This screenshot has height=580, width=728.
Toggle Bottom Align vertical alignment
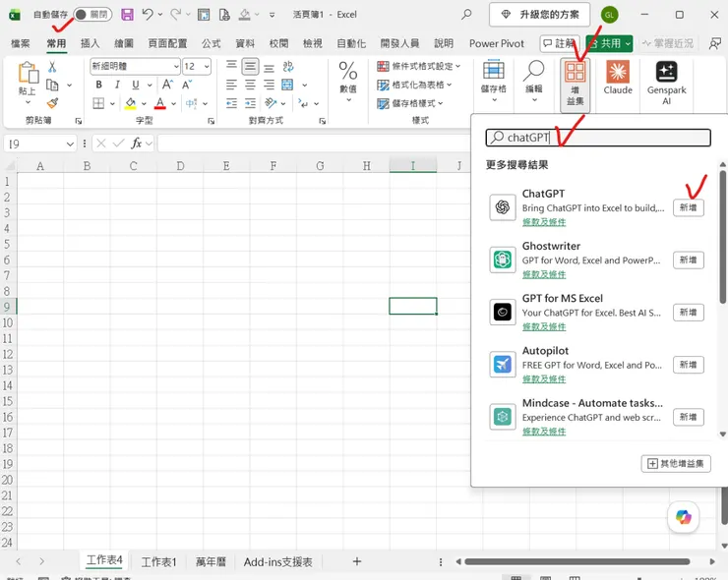click(269, 67)
